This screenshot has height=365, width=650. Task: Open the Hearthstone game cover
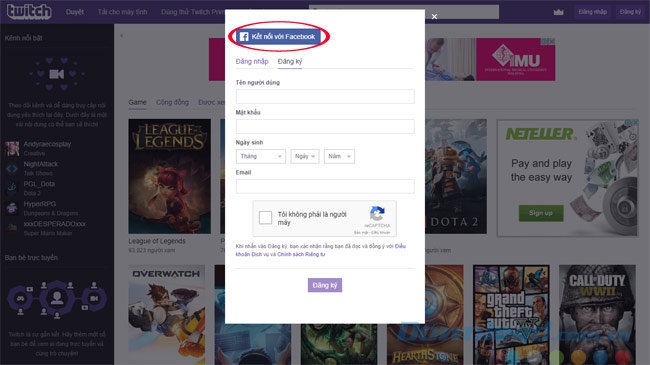tap(425, 315)
